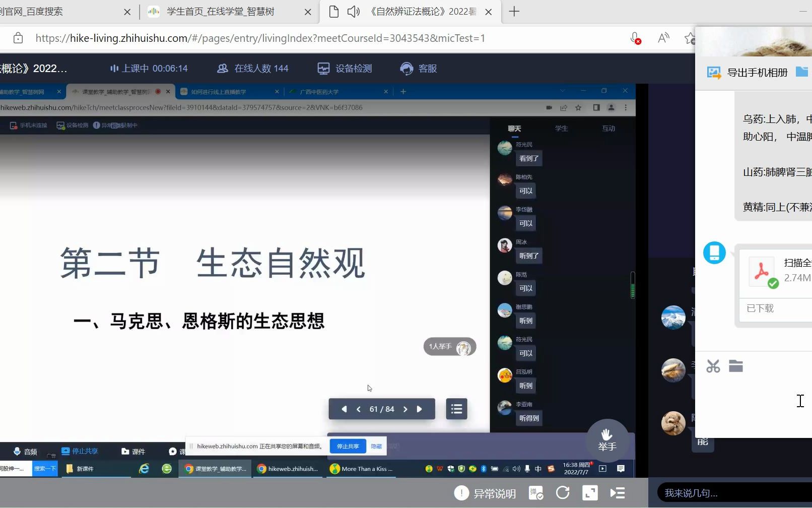This screenshot has height=508, width=812.
Task: Select the 聊天 chat tab in shared screen
Action: click(x=514, y=129)
